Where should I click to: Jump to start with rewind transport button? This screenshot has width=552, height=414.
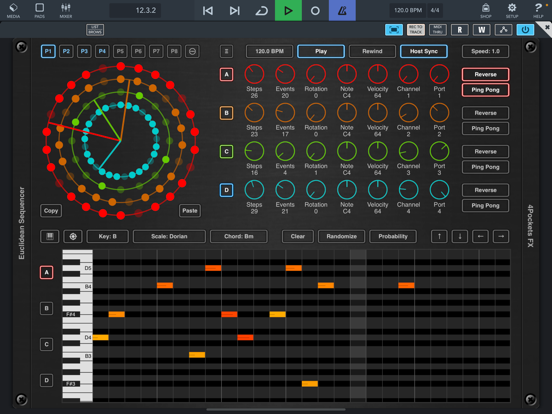(x=208, y=11)
